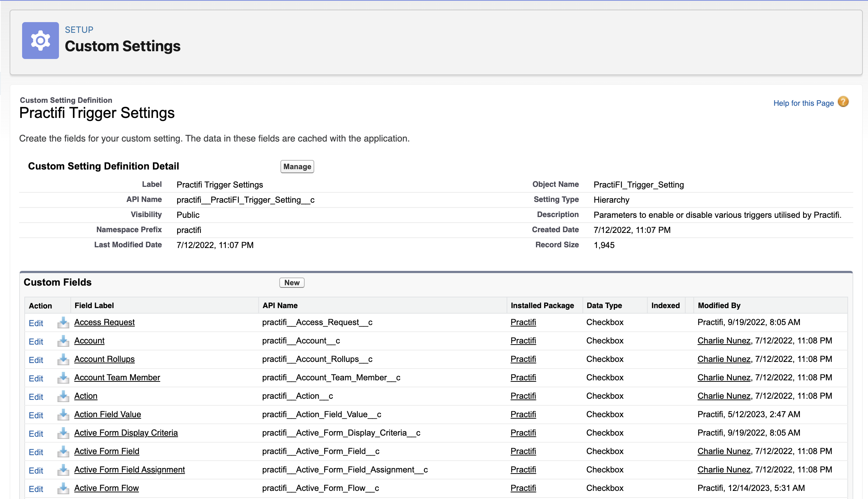Click New button in Custom Fields

[292, 283]
